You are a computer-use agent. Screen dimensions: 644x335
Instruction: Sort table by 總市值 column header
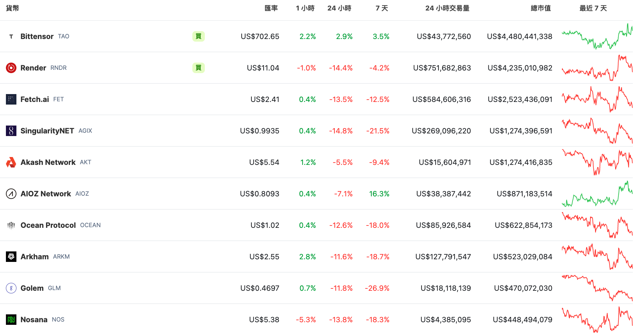pos(541,8)
